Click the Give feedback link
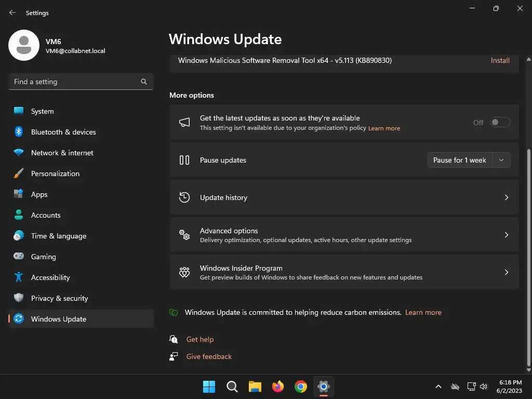This screenshot has height=399, width=532. (209, 356)
